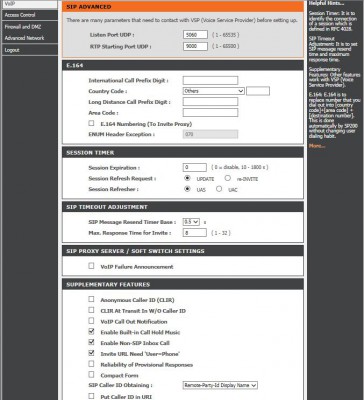Click the RTP Starting Port UDP field
This screenshot has width=364, height=400.
click(x=195, y=46)
